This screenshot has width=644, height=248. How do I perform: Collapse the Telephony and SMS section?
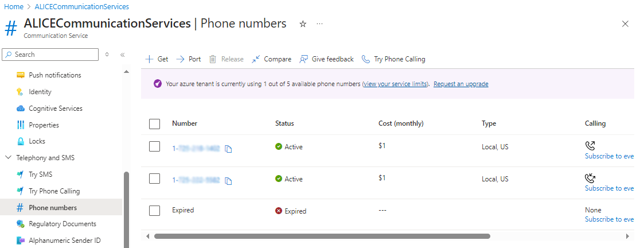point(8,158)
